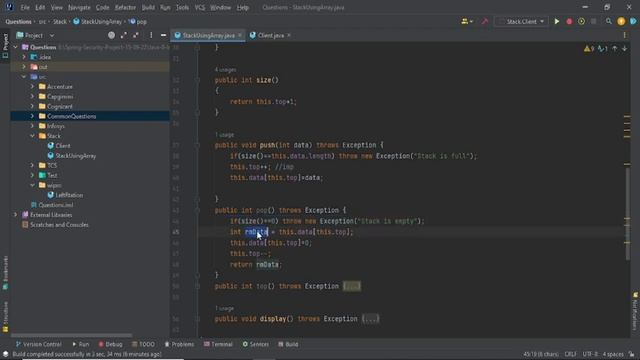
Task: Click the UTF-8 encoding in status bar
Action: tap(590, 354)
